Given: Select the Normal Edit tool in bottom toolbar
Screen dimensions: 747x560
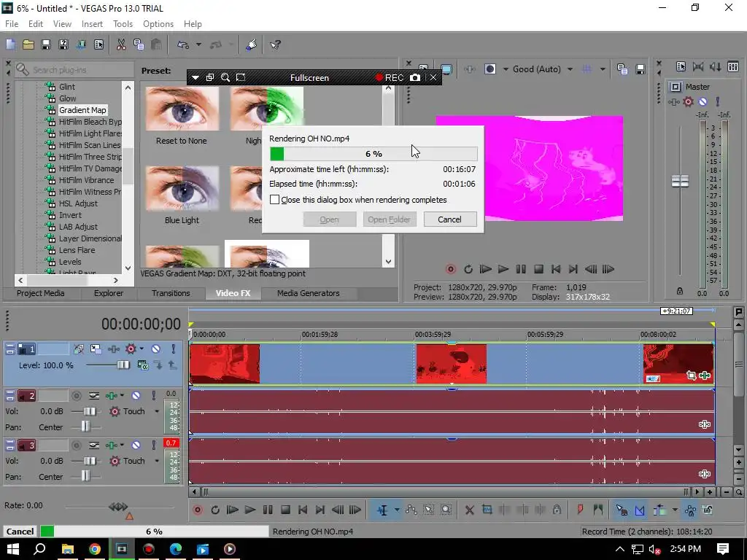Looking at the screenshot, I should pos(382,510).
